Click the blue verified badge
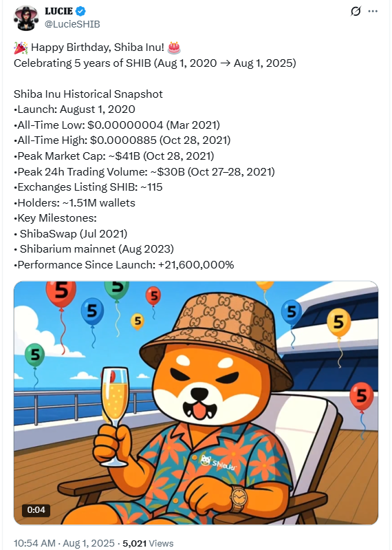392x550 pixels. click(x=80, y=11)
